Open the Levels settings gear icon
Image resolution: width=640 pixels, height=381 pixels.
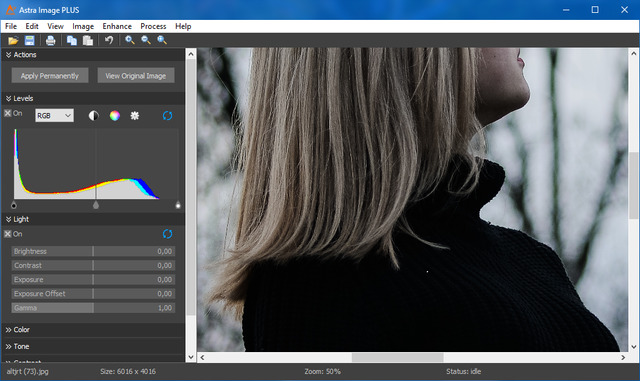click(135, 116)
